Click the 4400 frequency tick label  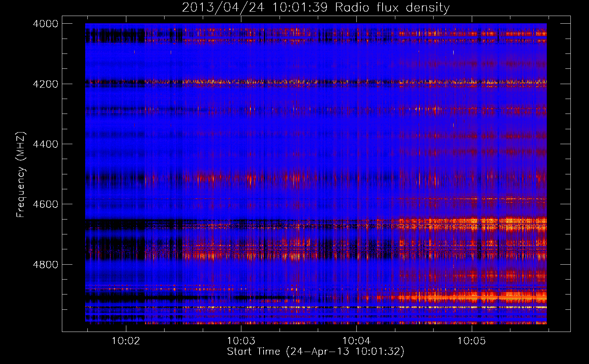tap(46, 144)
